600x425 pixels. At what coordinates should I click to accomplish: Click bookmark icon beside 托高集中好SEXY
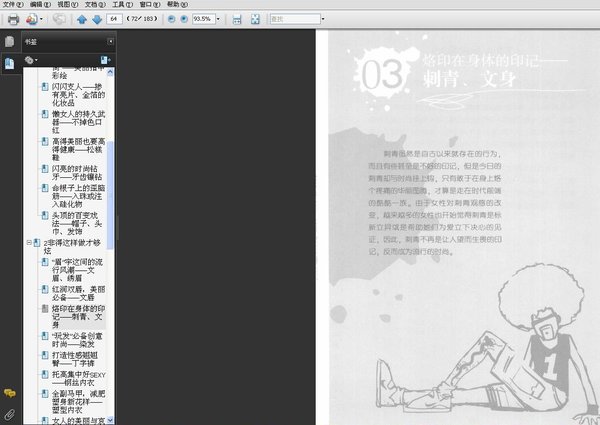(45, 375)
